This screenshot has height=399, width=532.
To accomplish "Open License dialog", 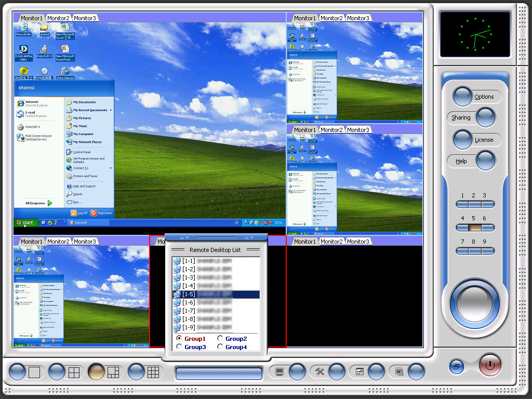I will (x=462, y=140).
